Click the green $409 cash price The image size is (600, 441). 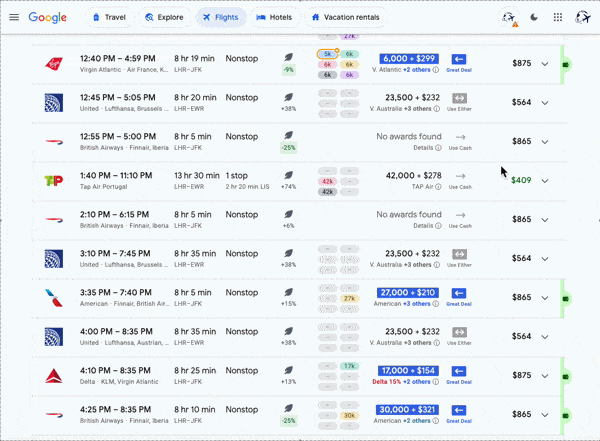521,180
